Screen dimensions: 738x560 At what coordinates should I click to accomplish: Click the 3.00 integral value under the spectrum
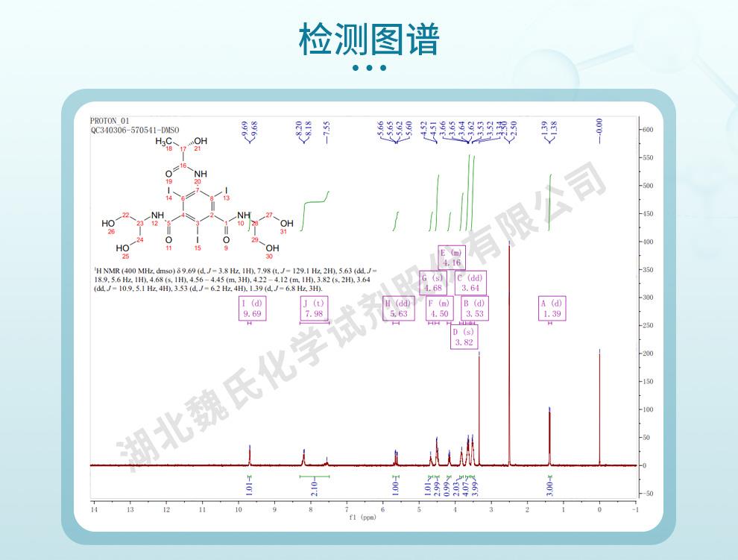point(549,489)
